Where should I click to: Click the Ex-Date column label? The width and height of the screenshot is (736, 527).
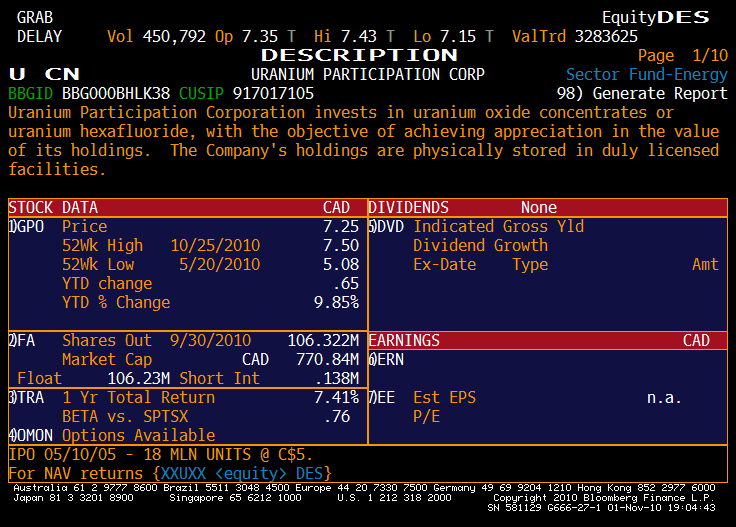pyautogui.click(x=445, y=265)
